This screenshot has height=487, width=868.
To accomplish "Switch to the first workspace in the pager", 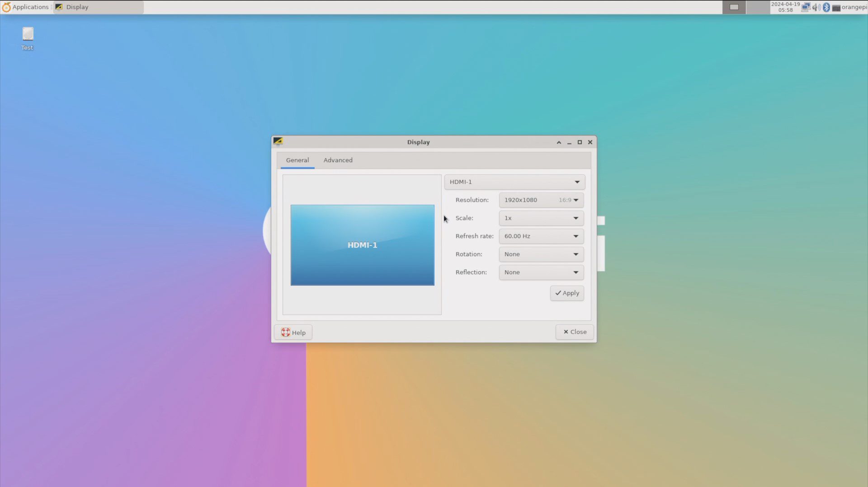I will (x=734, y=7).
